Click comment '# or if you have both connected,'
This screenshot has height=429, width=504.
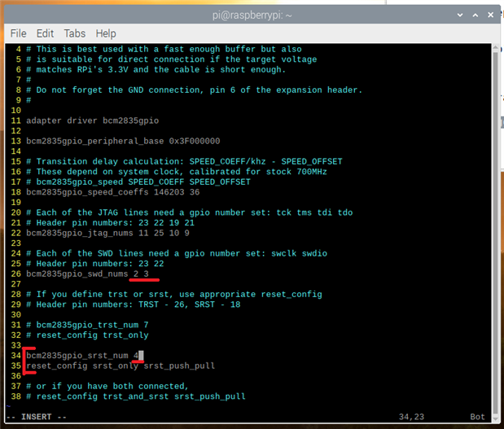(x=107, y=386)
